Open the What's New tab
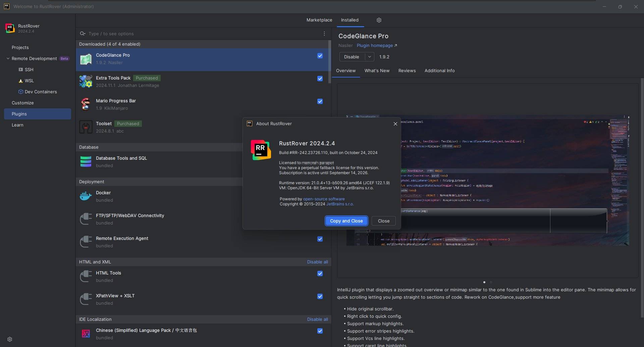 (x=377, y=70)
